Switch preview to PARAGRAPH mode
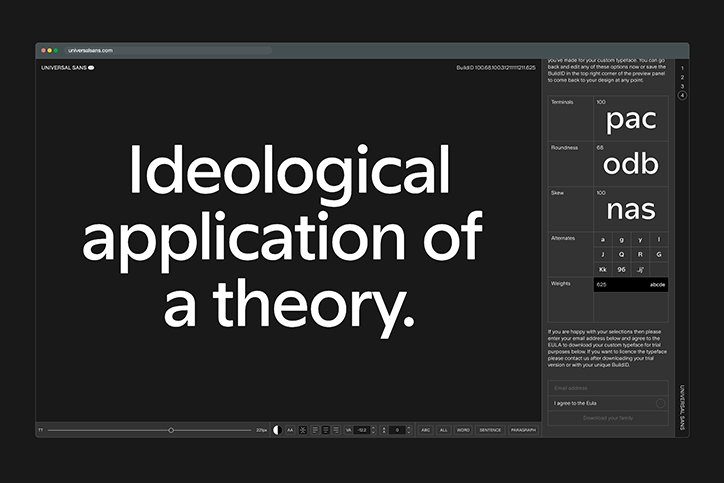Screen dimensions: 724x483 [x=523, y=430]
